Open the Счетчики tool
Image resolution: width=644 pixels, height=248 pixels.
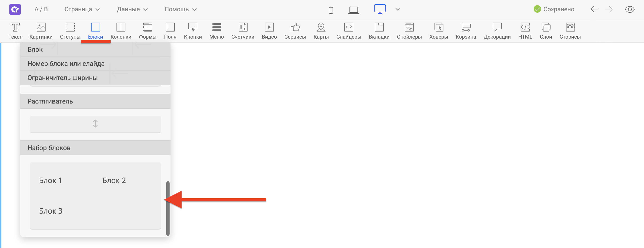click(x=243, y=31)
